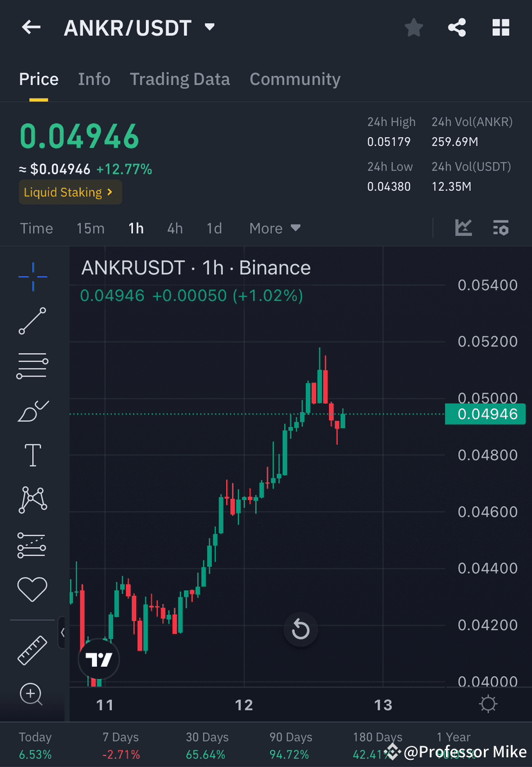Open the Liquid Staking category link

tap(69, 192)
